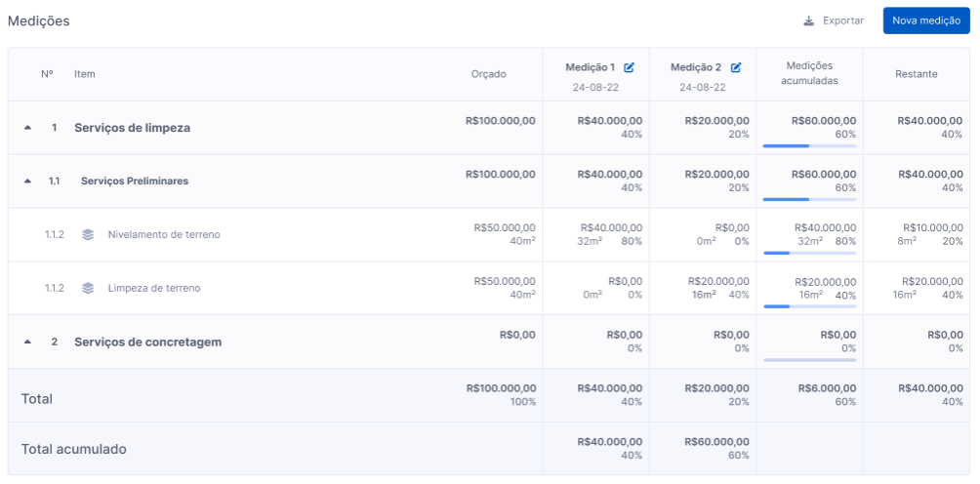The width and height of the screenshot is (980, 484).
Task: Click the Nivelamento de terreno progress bar
Action: pos(809,253)
